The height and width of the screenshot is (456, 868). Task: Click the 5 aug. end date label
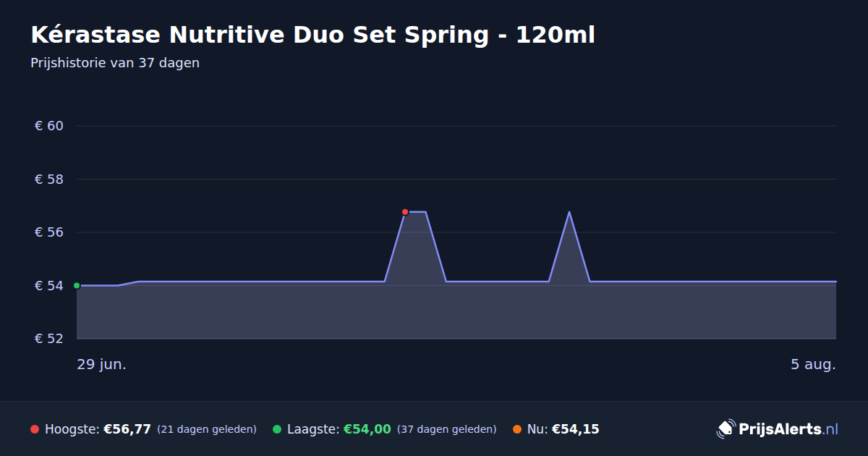coord(813,364)
